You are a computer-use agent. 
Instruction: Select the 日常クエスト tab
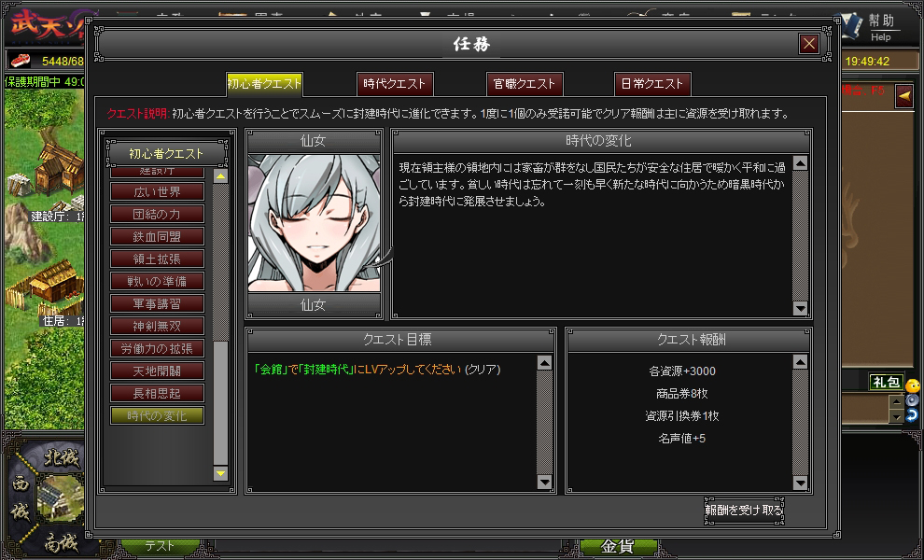652,84
